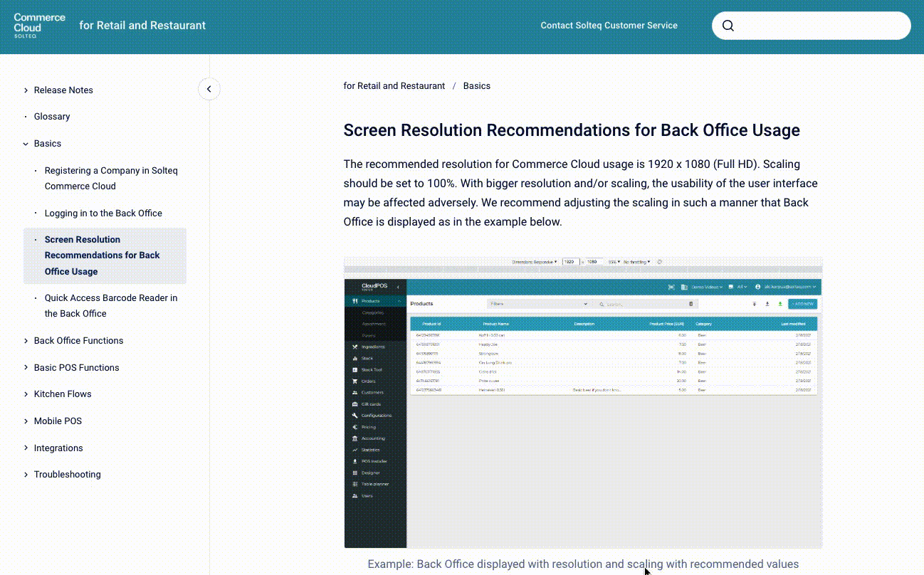Click the Basics breadcrumb link
This screenshot has width=924, height=575.
click(476, 86)
